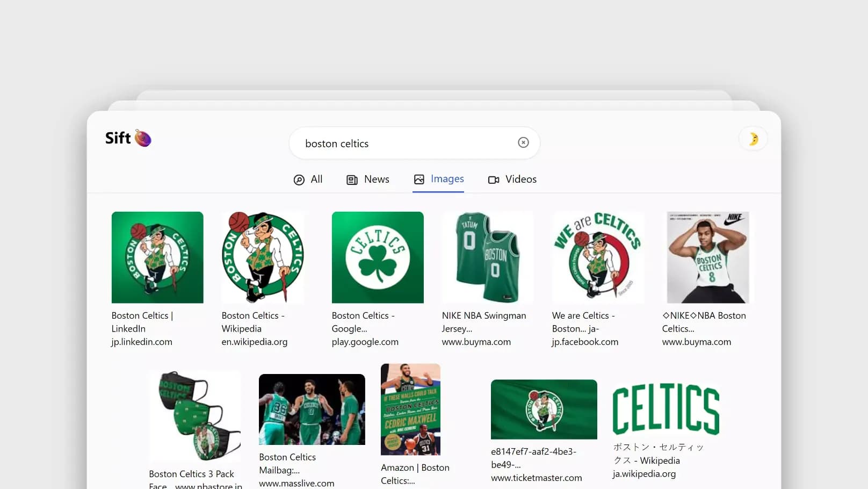Open the green CELTICS wordmark thumbnail
Screen dimensions: 868x489
click(x=666, y=409)
